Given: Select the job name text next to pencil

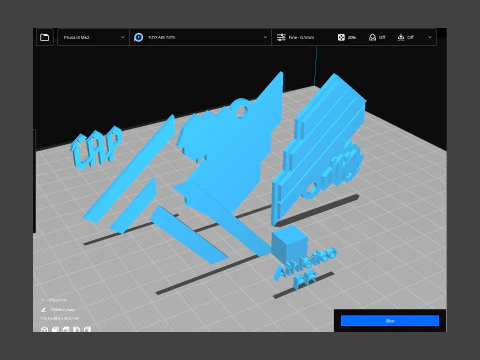Looking at the screenshot, I should pyautogui.click(x=62, y=310).
